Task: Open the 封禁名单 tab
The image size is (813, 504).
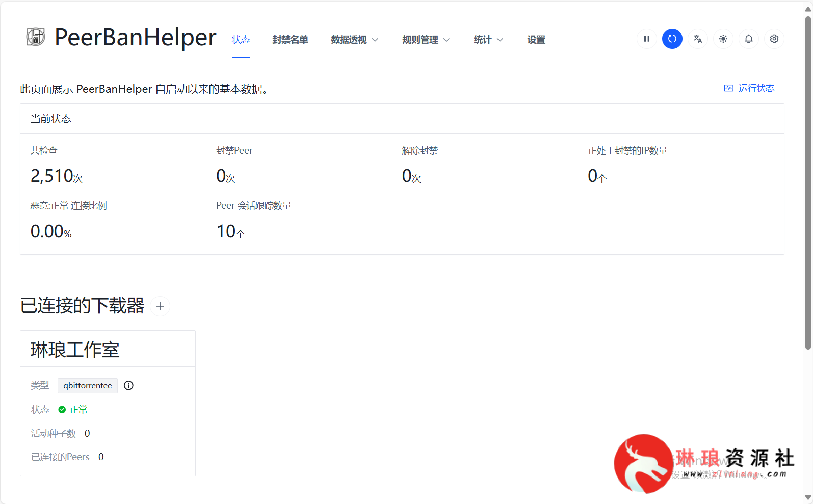Action: pos(291,40)
